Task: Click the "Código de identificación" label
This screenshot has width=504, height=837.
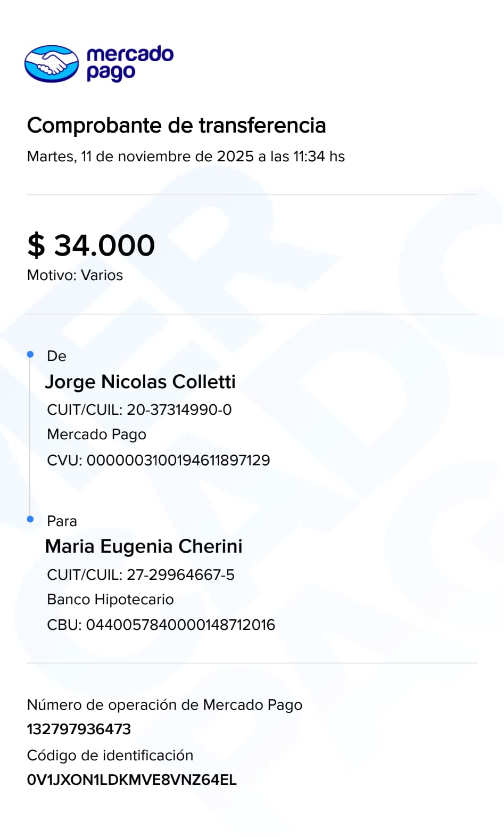Action: [x=110, y=756]
